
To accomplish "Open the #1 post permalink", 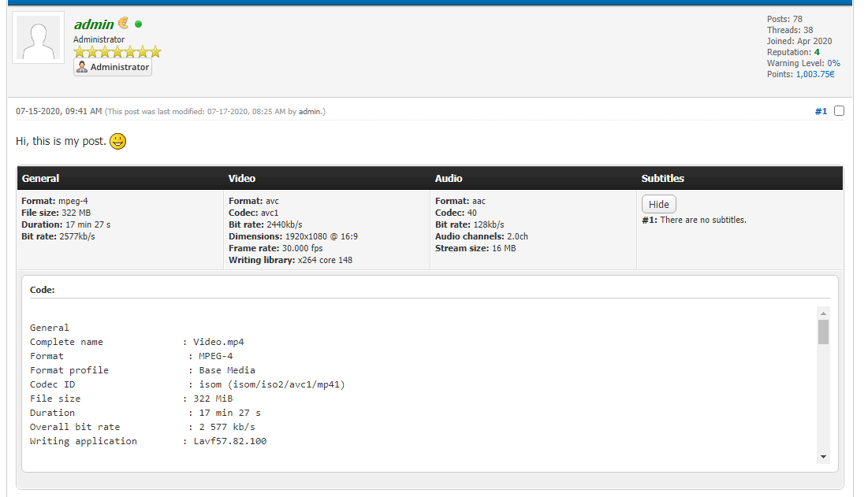I will point(821,112).
